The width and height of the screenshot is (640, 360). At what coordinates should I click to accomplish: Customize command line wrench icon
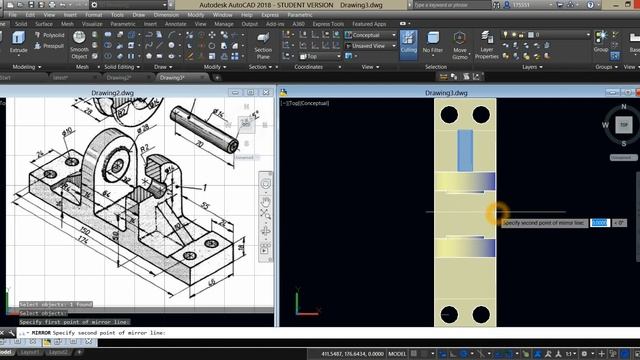(11, 333)
